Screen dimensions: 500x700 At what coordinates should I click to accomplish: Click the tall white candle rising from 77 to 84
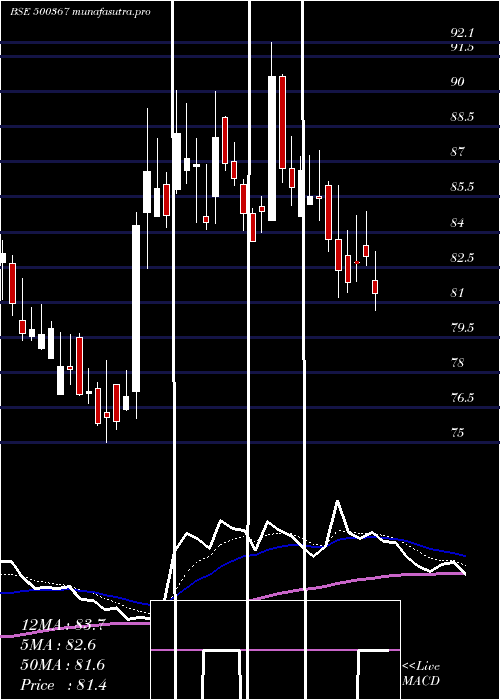tap(136, 308)
